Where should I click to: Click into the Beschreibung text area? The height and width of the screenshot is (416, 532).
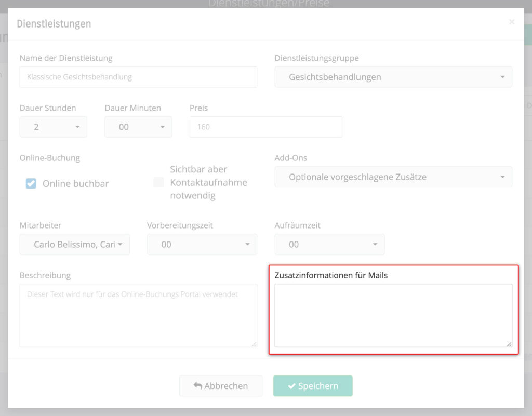138,315
